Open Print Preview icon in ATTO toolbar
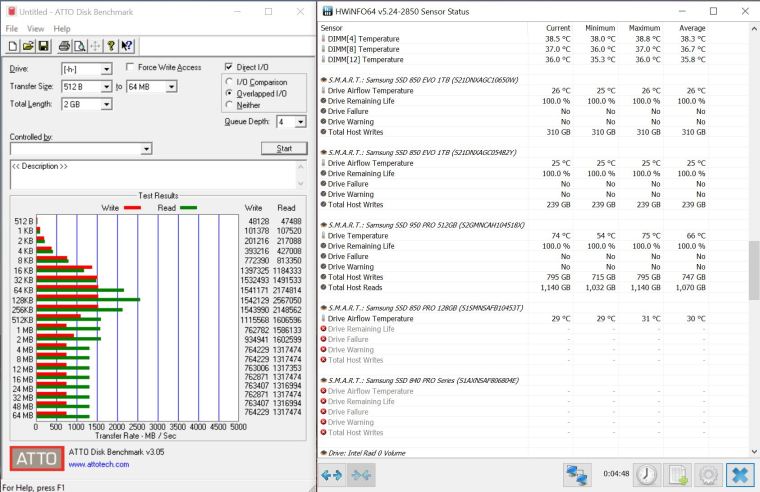Viewport: 760px width, 492px height. pos(79,46)
